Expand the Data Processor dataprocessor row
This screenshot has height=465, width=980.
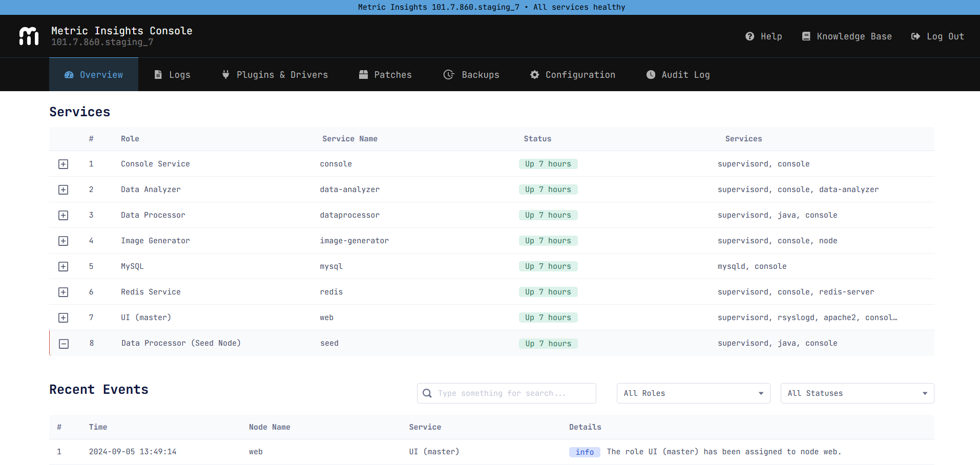(63, 215)
